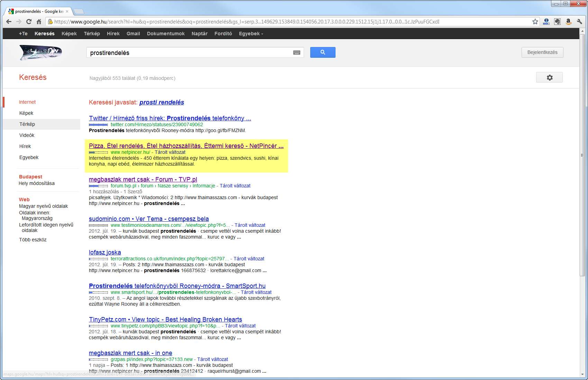Screen dimensions: 588x380
Task: Open the Forum - TVP.pl result
Action: point(143,179)
